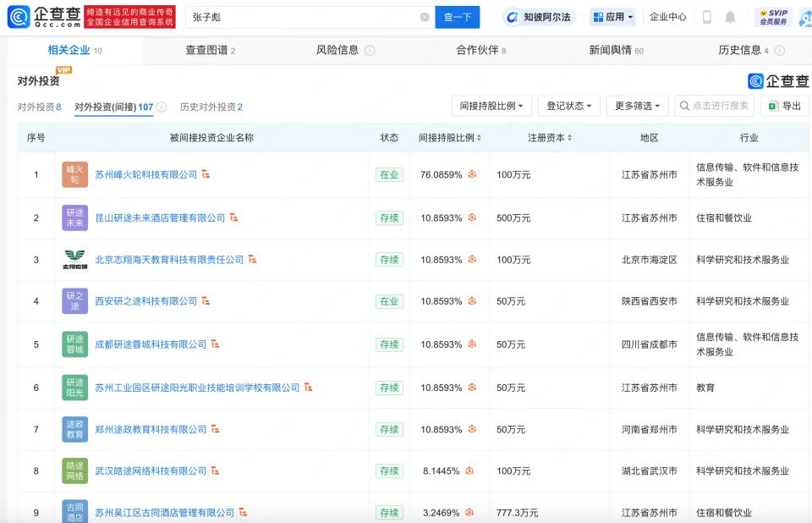Viewport: 812px width, 523px height.
Task: Select the 历史对外投资 sub-tab
Action: click(211, 107)
